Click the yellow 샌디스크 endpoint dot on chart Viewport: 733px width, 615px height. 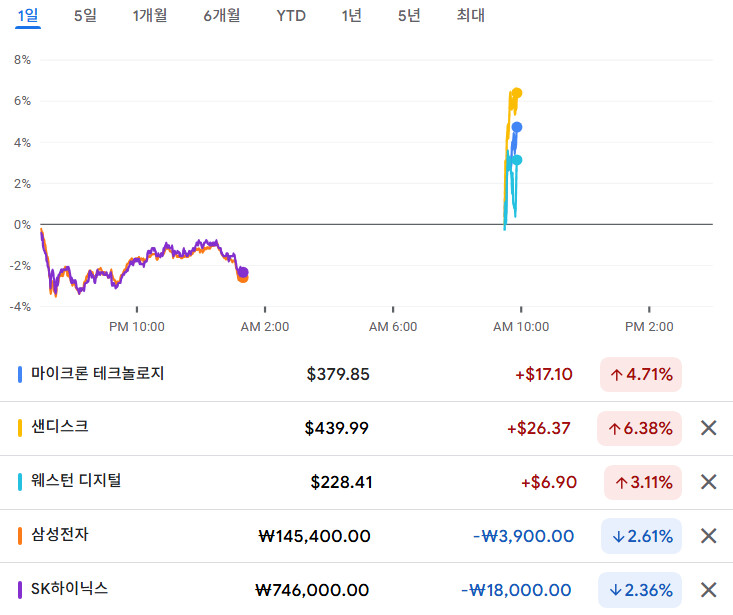517,93
